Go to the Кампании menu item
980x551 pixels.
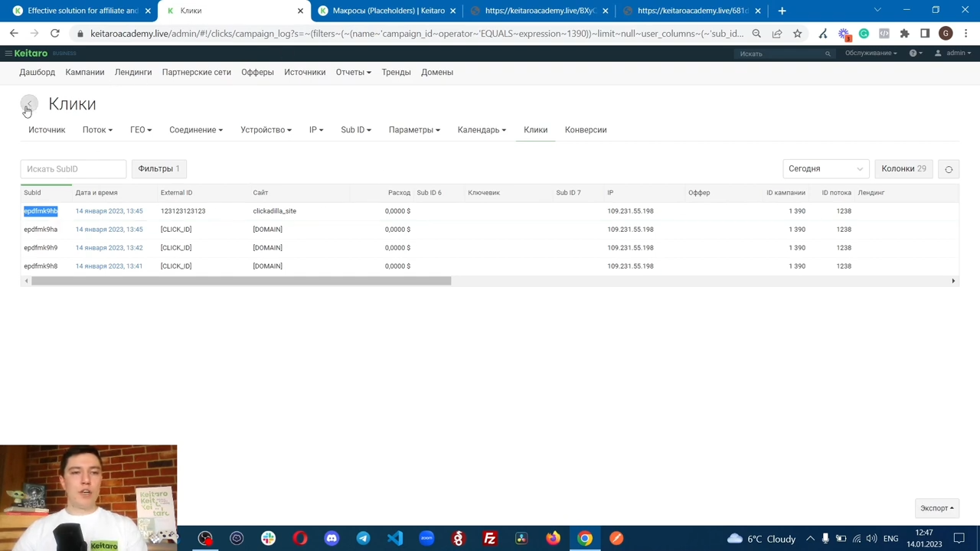(85, 72)
